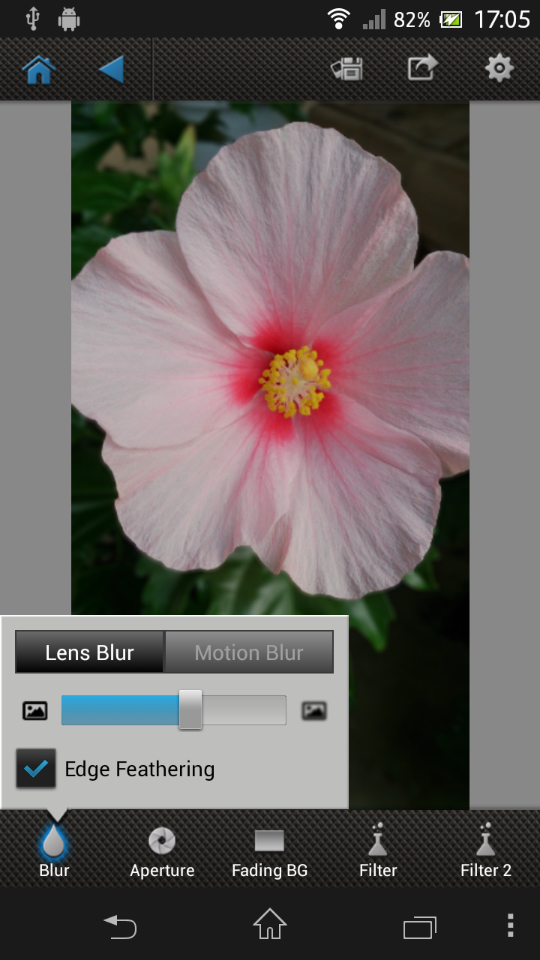This screenshot has height=960, width=540.
Task: Tap the battery status indicator
Action: (451, 20)
